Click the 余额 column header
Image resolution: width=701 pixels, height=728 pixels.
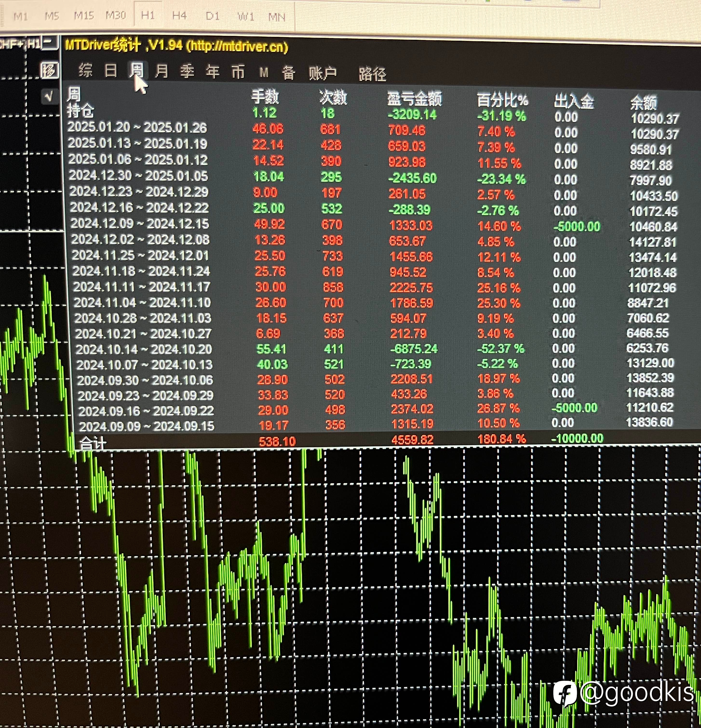pos(643,103)
